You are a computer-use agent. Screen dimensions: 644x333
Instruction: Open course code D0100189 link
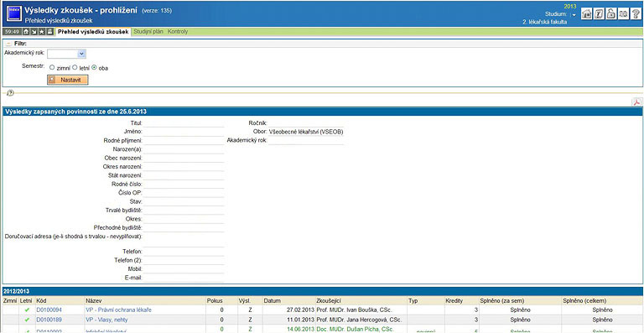click(x=49, y=320)
